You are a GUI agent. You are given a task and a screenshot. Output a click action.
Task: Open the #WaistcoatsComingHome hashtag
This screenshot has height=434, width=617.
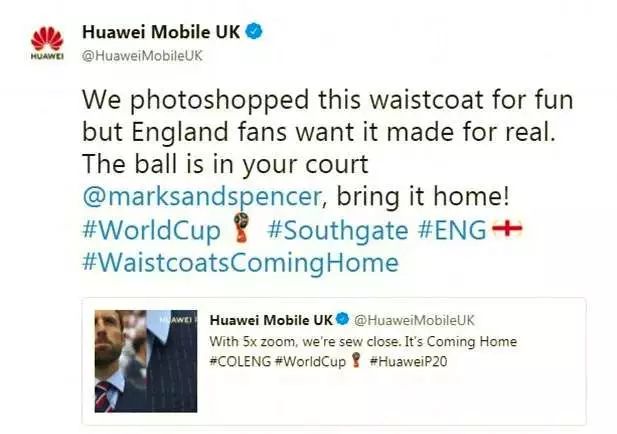240,262
